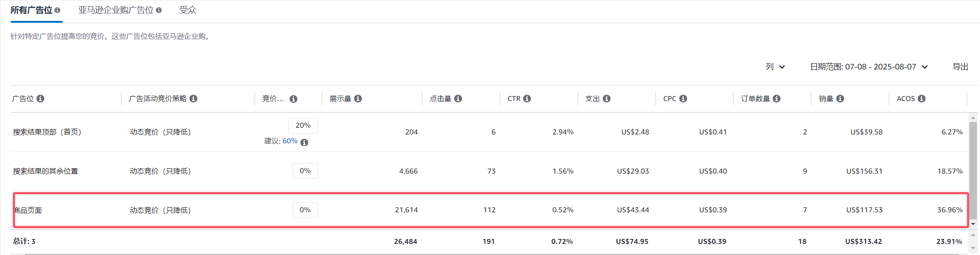
Task: Open the 列 columns dropdown
Action: click(x=775, y=67)
